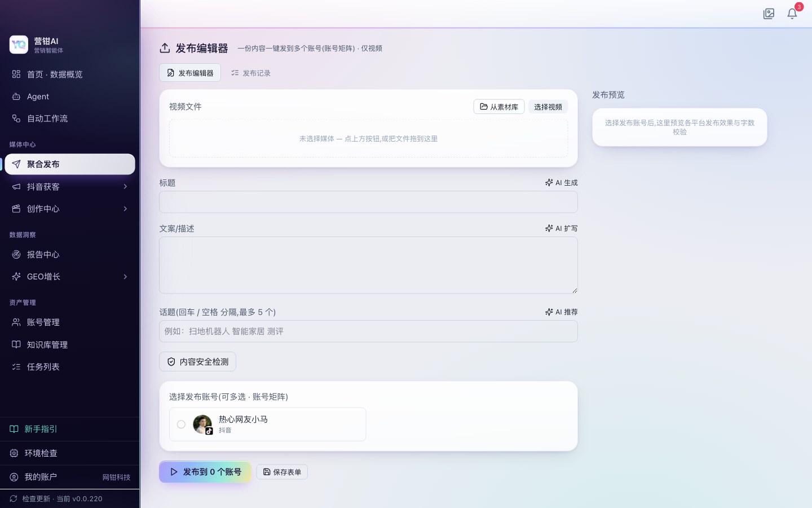Click the 发布到 0 个账号 button

coord(205,472)
